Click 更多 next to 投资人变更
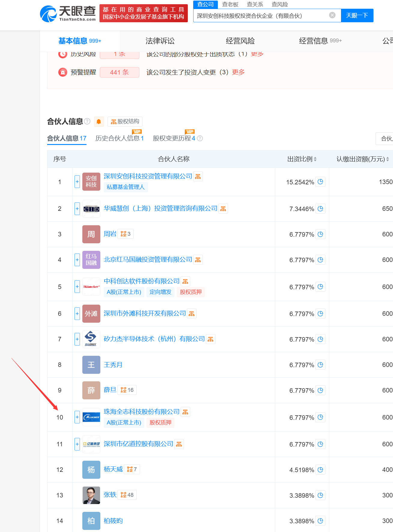The width and height of the screenshot is (393, 532). tap(238, 72)
